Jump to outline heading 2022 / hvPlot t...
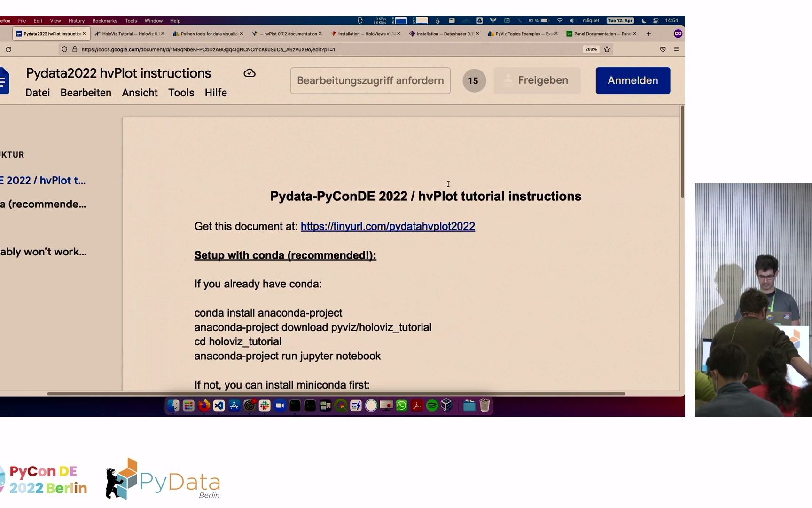The height and width of the screenshot is (508, 812). coord(43,181)
